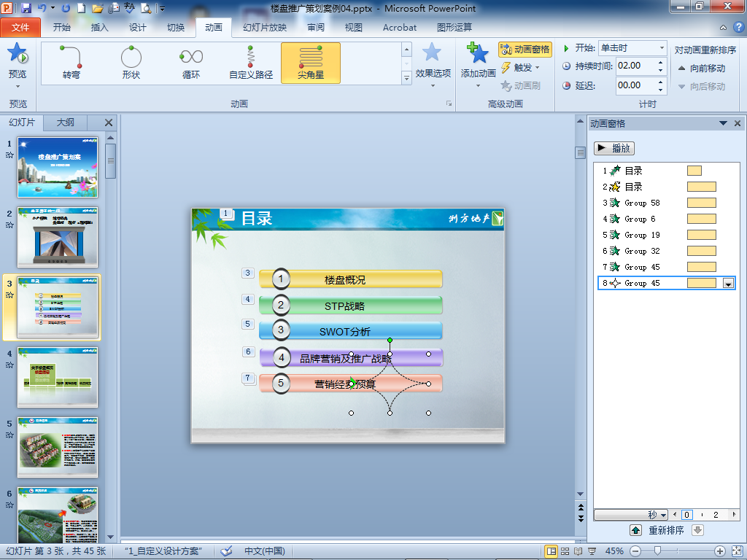
Task: Switch to reading view icon
Action: click(x=578, y=551)
